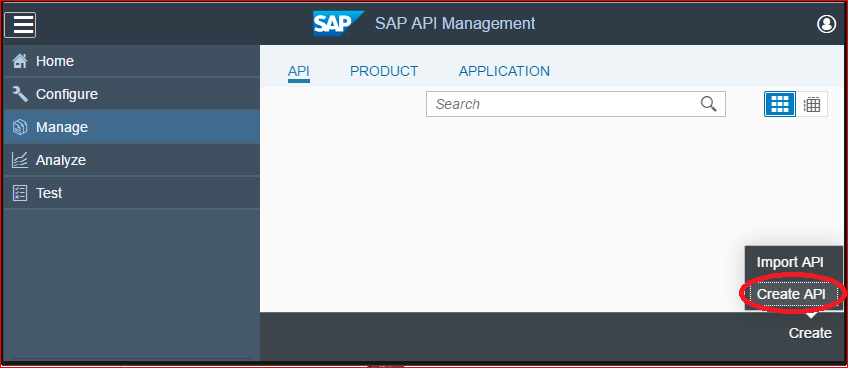Switch to the API tab
848x368 pixels.
click(299, 71)
